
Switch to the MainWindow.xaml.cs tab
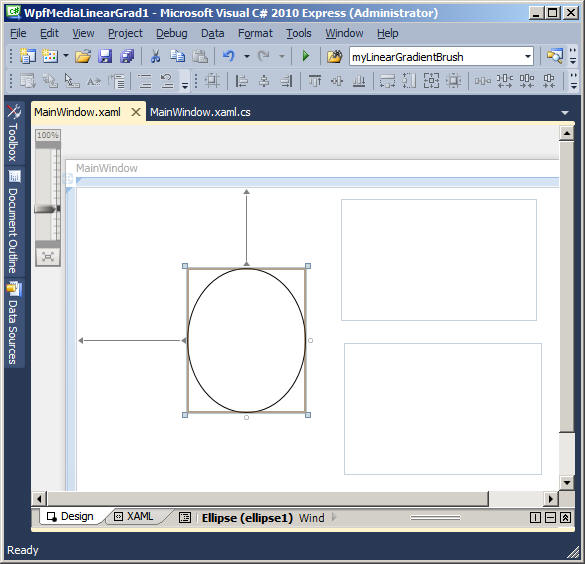point(200,112)
